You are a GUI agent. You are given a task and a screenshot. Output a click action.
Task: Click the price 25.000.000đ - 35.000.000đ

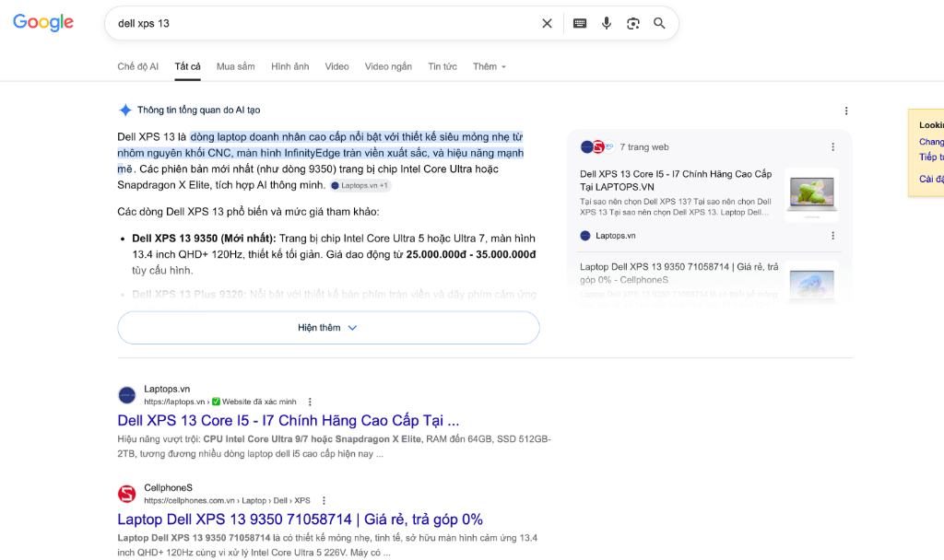(x=471, y=254)
